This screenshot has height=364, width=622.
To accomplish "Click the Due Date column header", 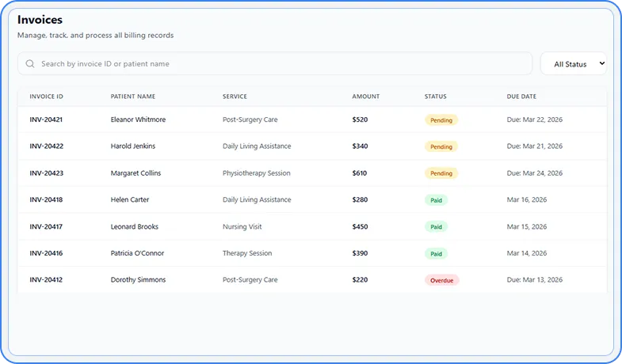I will [521, 97].
